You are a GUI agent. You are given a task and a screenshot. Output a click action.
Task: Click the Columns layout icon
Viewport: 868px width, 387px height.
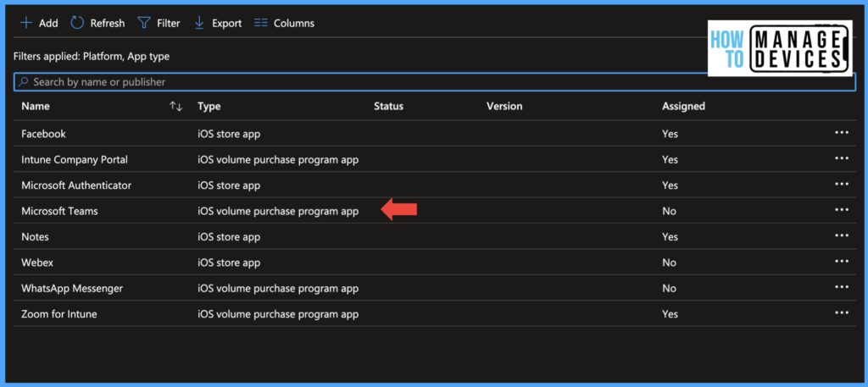pyautogui.click(x=261, y=23)
